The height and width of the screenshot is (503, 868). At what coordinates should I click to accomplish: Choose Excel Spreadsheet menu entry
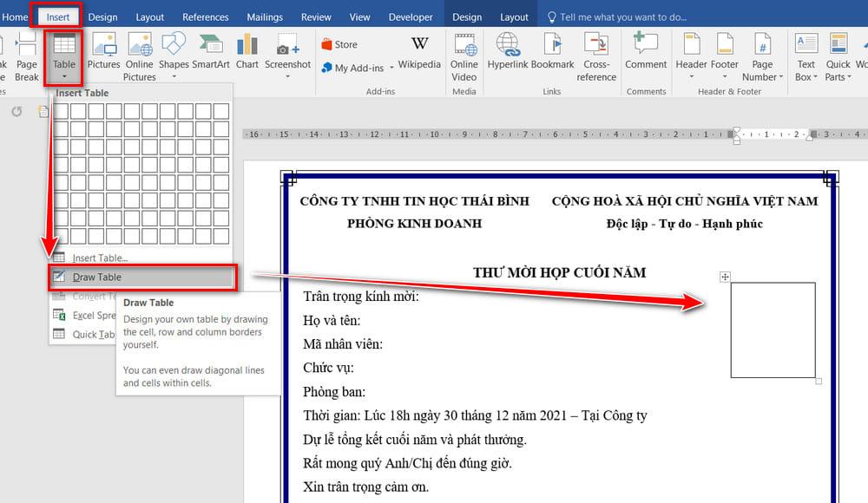click(x=84, y=315)
